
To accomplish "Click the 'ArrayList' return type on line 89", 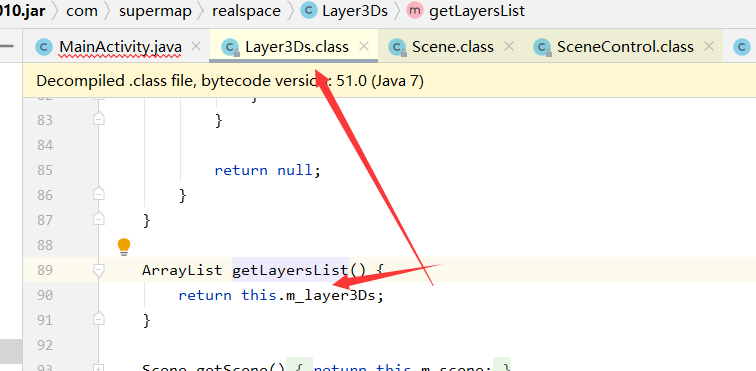I will (182, 270).
